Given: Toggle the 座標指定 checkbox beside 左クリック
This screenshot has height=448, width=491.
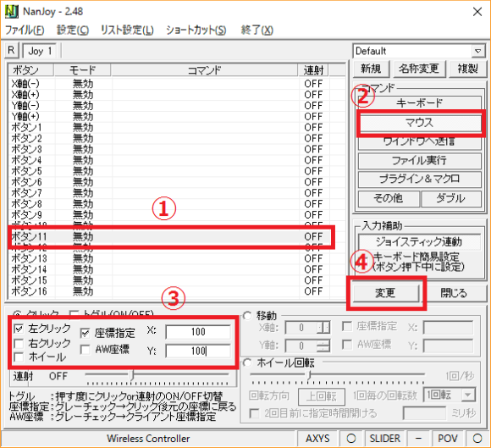Looking at the screenshot, I should (x=86, y=333).
